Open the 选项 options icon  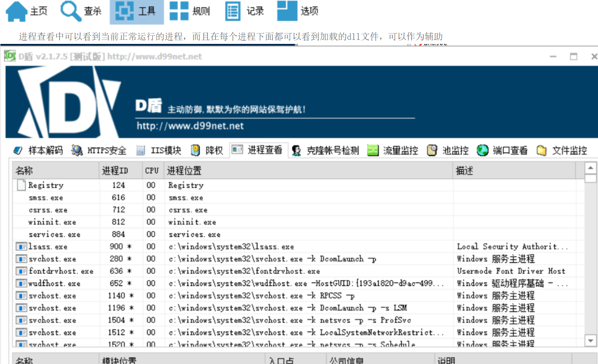[287, 11]
